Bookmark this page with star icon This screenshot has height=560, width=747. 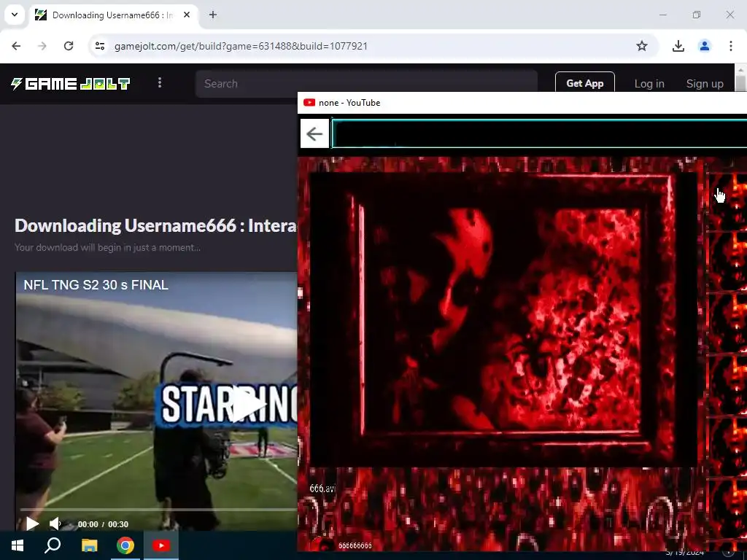tap(642, 46)
